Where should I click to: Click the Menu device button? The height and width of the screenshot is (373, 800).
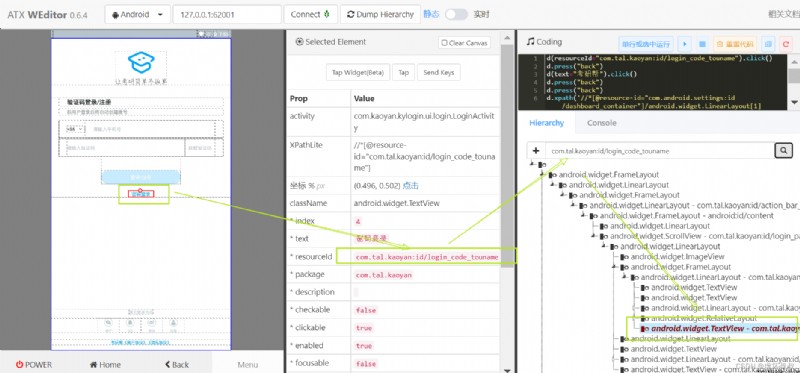(x=247, y=364)
